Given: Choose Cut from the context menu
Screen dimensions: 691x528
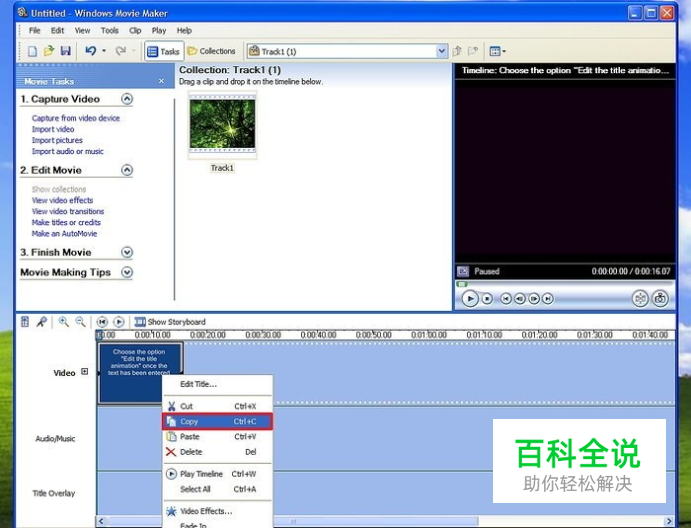Looking at the screenshot, I should point(218,406).
